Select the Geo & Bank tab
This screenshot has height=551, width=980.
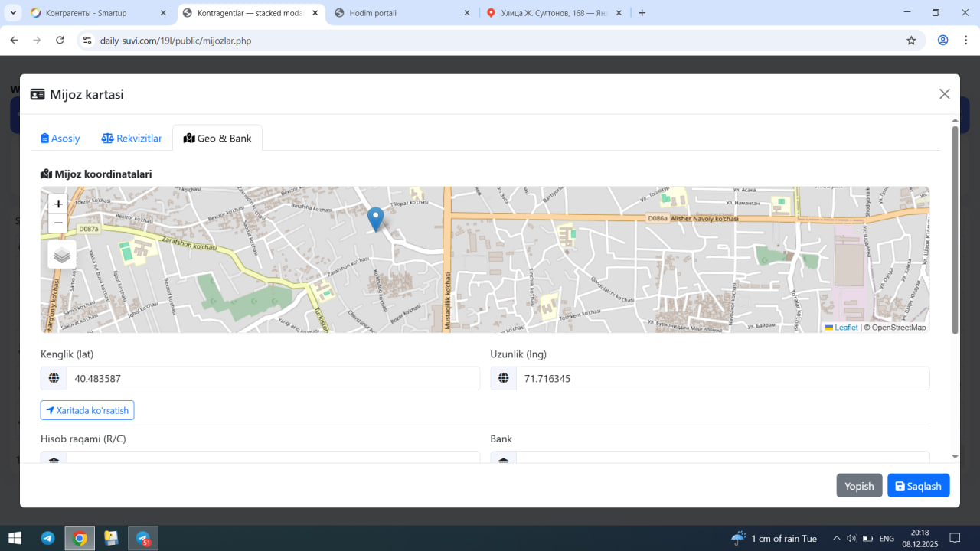[x=217, y=139]
